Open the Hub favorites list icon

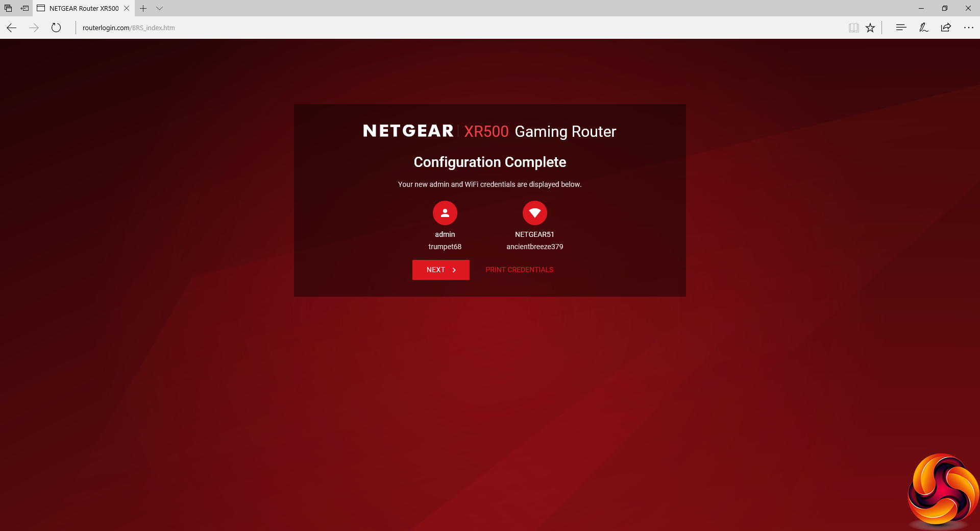tap(901, 28)
